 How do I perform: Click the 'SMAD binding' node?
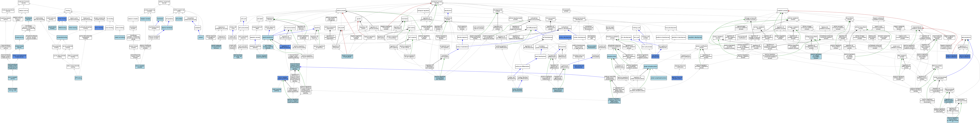(x=62, y=28)
